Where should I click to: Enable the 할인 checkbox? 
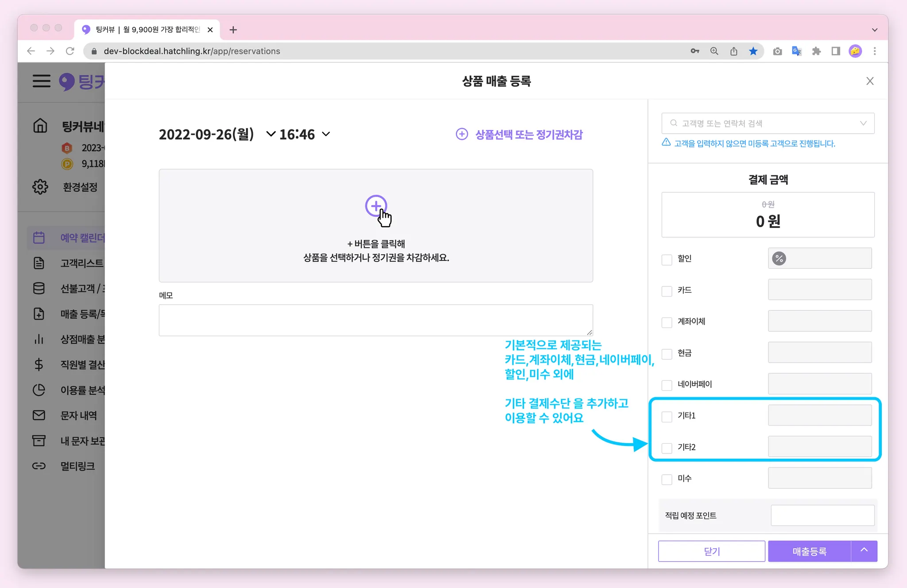pyautogui.click(x=667, y=259)
